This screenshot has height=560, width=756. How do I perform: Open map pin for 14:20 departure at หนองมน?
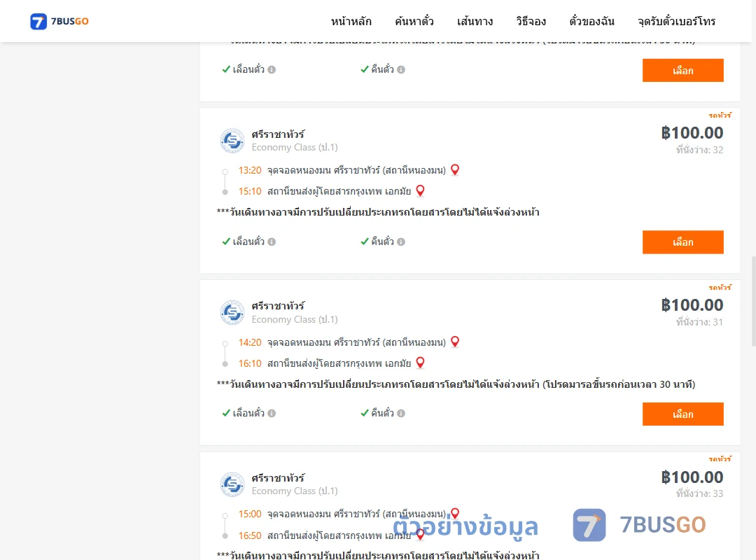[455, 342]
